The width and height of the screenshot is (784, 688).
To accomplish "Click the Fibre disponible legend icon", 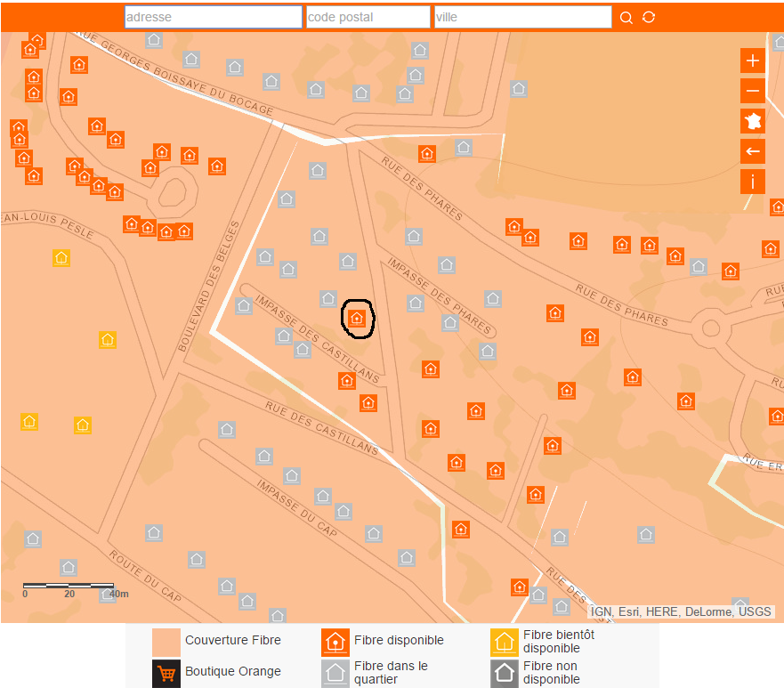I will coord(335,643).
